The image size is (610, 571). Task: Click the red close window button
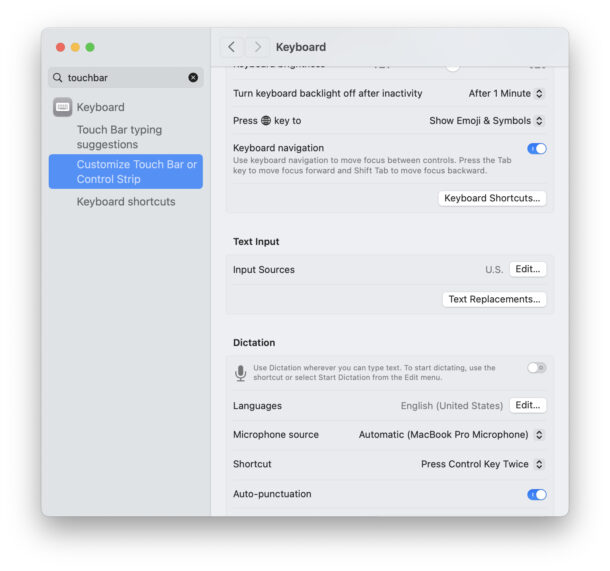click(x=60, y=47)
